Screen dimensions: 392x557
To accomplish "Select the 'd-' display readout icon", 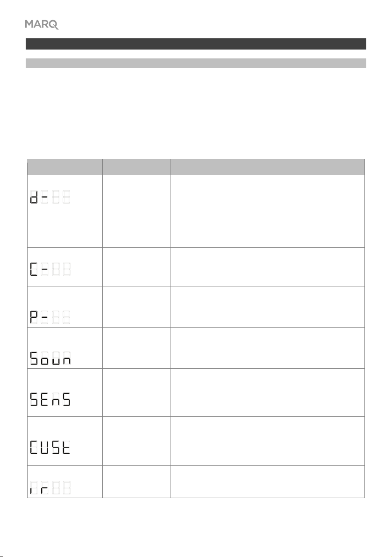I will pyautogui.click(x=50, y=197).
